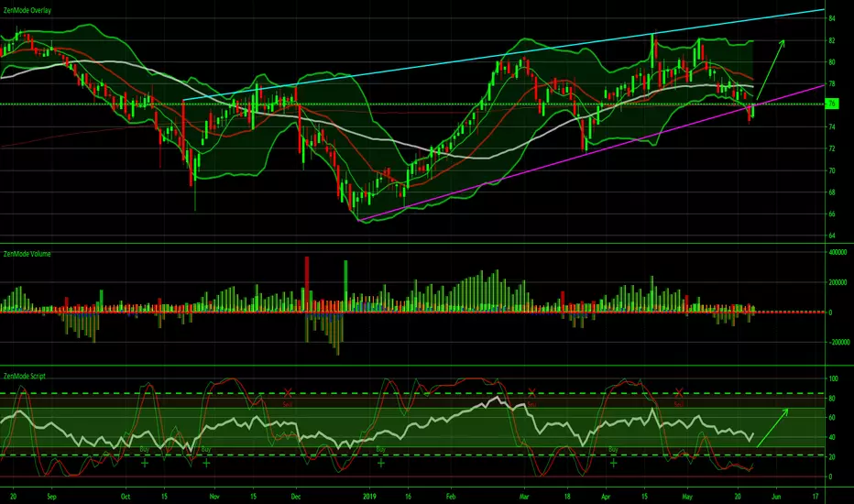Click the 70 level on price axis
Screen dimensions: 854x504
point(832,170)
